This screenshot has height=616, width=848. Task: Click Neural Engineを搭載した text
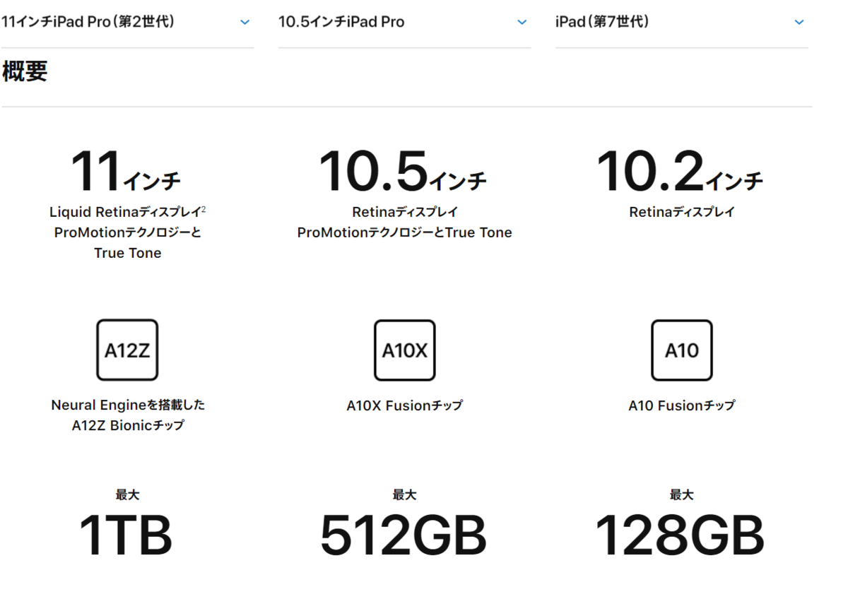pyautogui.click(x=128, y=405)
